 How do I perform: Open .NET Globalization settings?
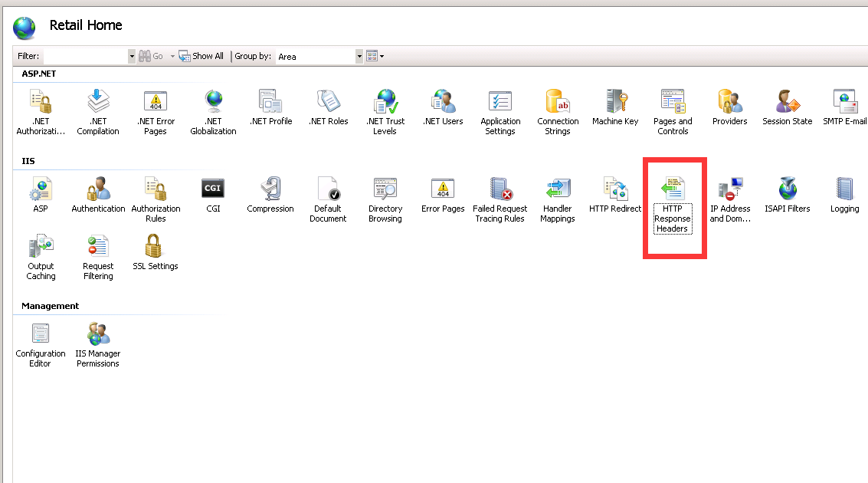pyautogui.click(x=213, y=112)
